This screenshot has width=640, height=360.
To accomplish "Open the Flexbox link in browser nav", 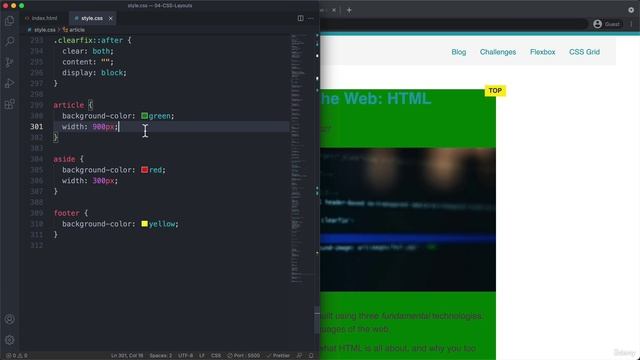I will [x=542, y=52].
